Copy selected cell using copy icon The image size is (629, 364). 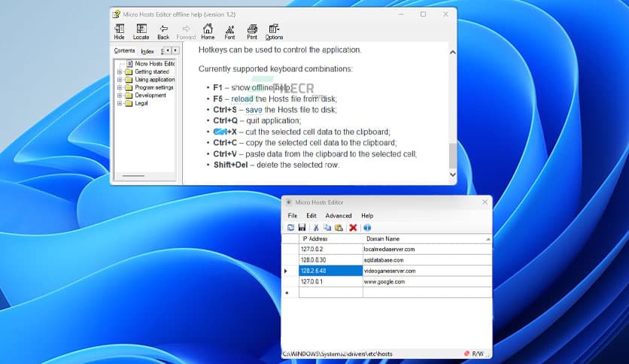click(327, 228)
